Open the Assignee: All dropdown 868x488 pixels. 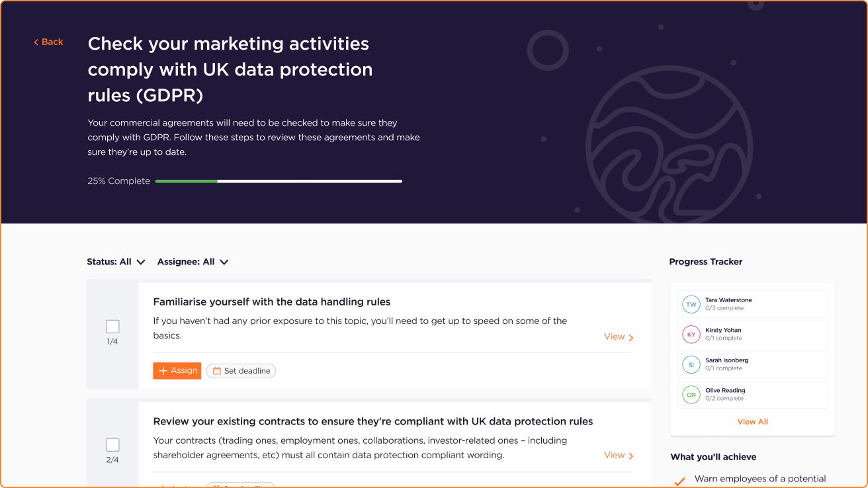(193, 262)
